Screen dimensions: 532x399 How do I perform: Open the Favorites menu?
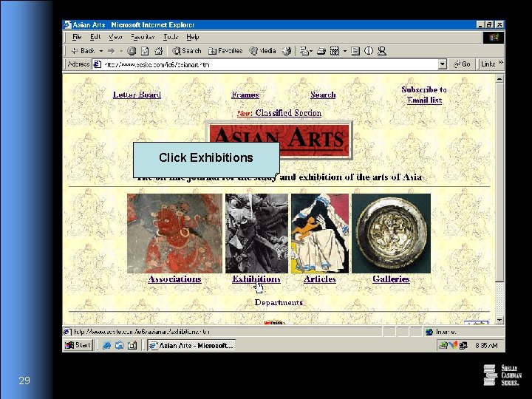coord(143,37)
